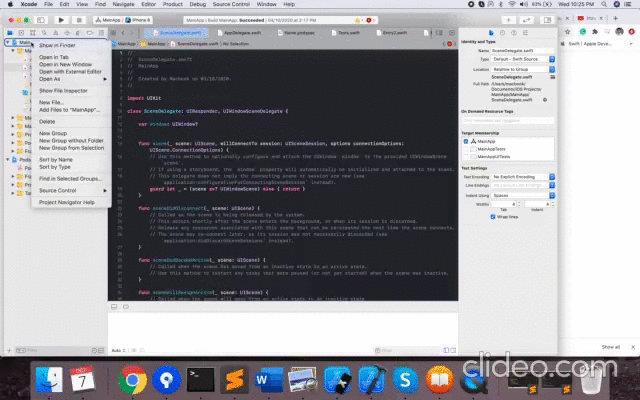Collapse the MainApp project root triangle
This screenshot has height=400, width=640.
pyautogui.click(x=8, y=42)
